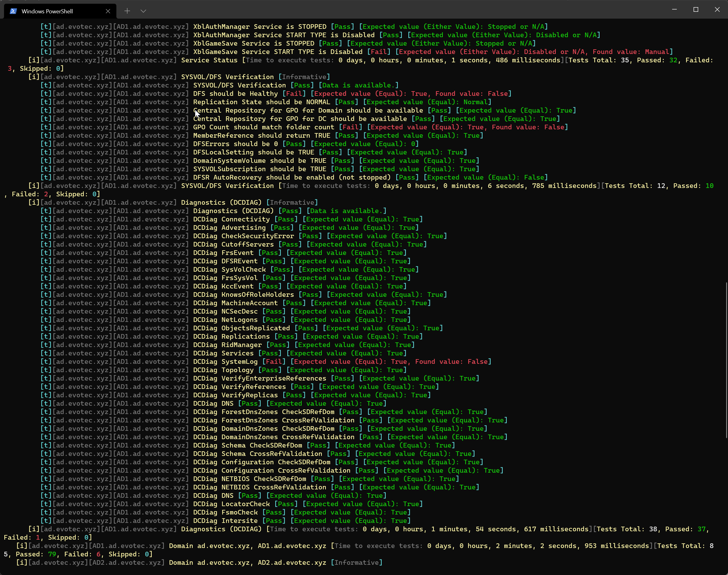Close the Windows PowerShell tab
The width and height of the screenshot is (728, 575).
click(108, 11)
